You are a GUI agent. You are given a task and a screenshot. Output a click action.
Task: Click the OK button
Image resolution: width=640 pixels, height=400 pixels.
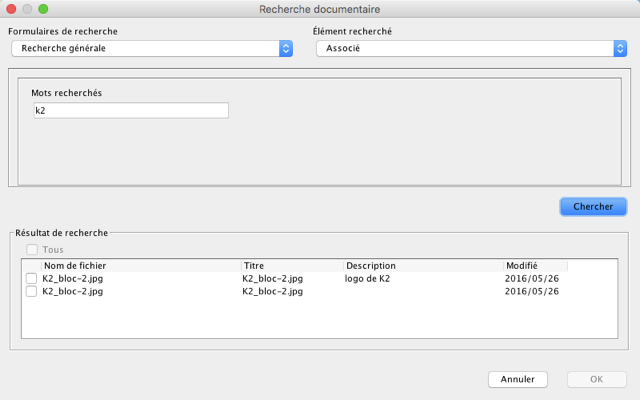(597, 379)
